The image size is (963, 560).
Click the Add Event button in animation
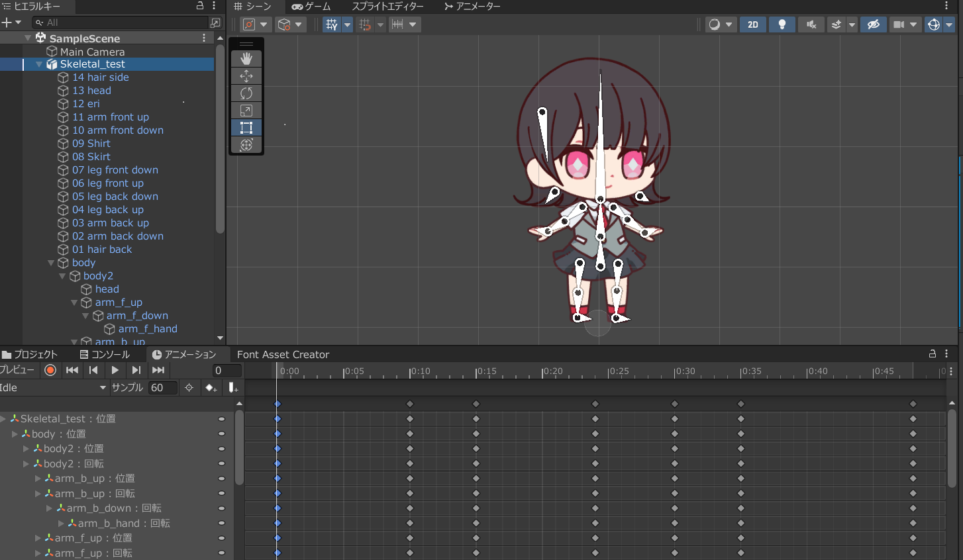tap(232, 388)
